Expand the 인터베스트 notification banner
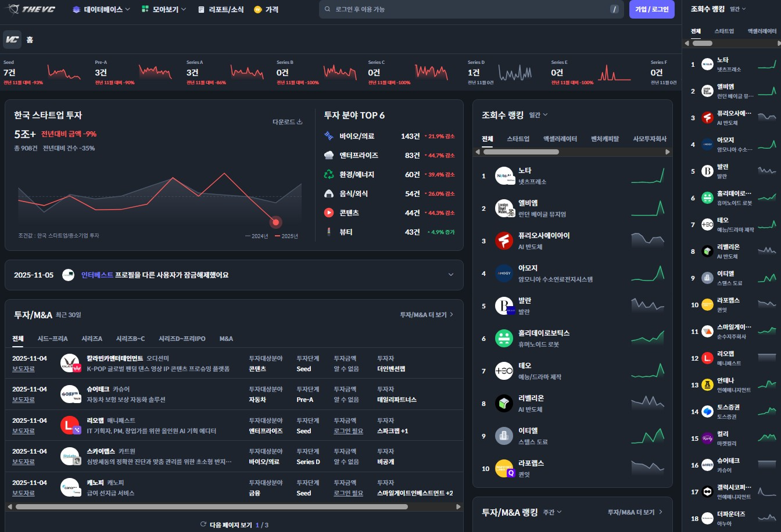781x532 pixels. pyautogui.click(x=451, y=275)
